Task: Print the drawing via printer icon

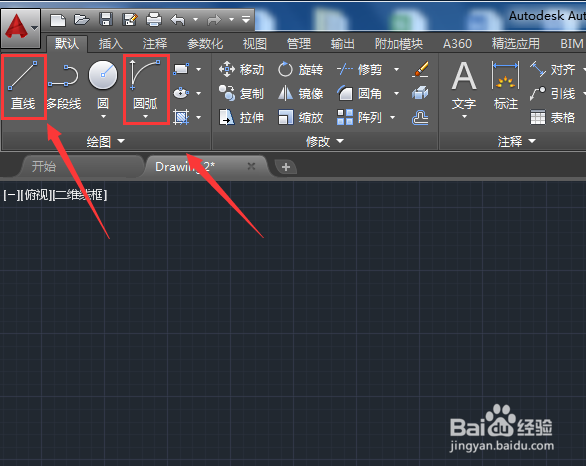Action: pyautogui.click(x=154, y=19)
